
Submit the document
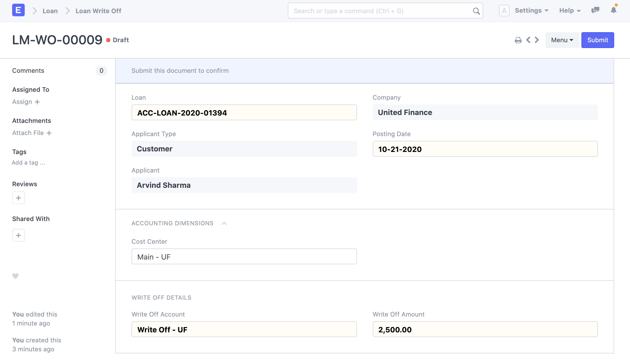coord(598,40)
